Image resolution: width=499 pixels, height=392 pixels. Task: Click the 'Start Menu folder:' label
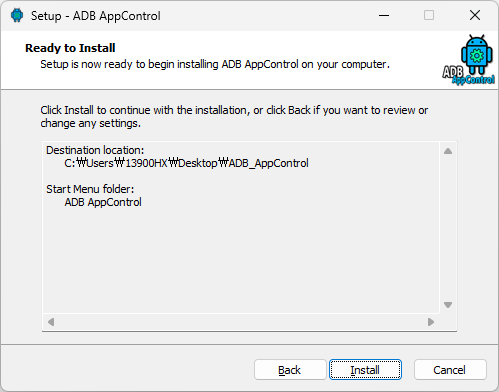[90, 189]
